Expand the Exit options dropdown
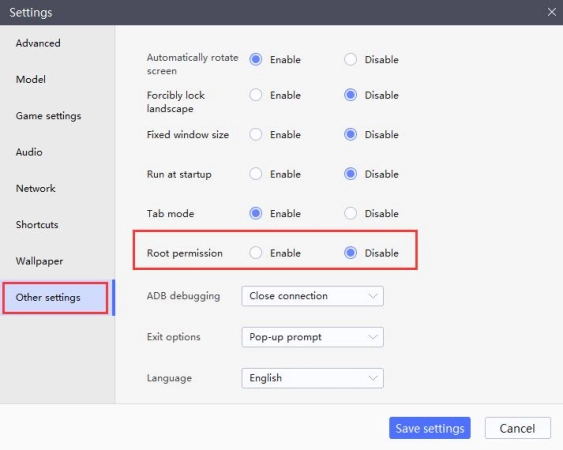The height and width of the screenshot is (450, 563). (x=312, y=337)
